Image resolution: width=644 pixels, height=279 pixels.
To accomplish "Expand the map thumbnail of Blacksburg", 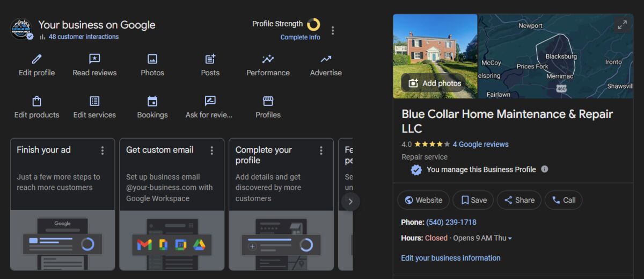I will click(x=622, y=25).
